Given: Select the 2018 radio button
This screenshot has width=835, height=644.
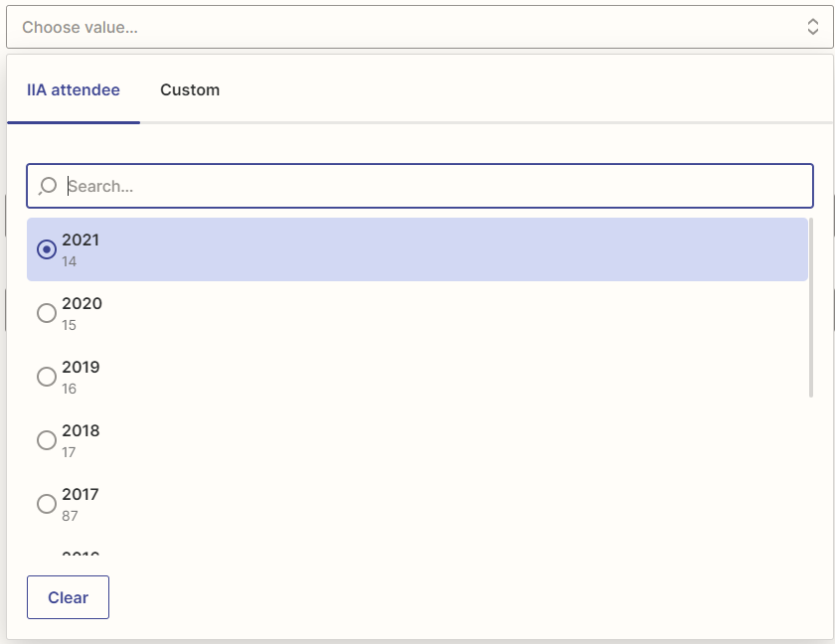Looking at the screenshot, I should [x=47, y=440].
